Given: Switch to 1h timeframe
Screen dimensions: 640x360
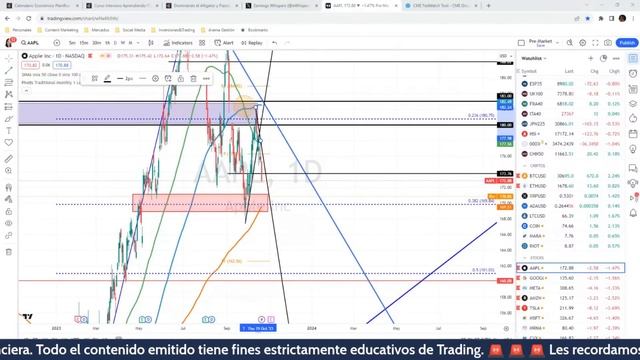Looking at the screenshot, I should [107, 43].
